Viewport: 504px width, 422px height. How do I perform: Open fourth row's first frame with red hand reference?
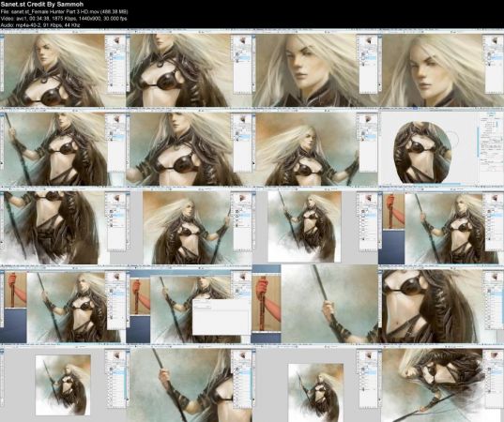click(x=63, y=305)
